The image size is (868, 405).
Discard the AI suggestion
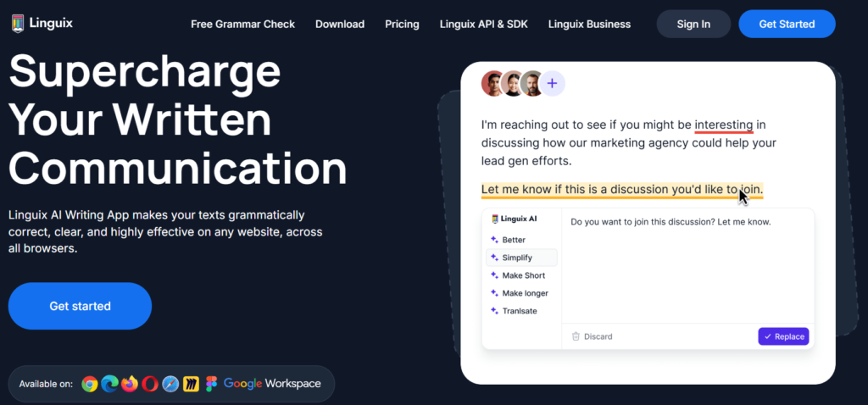coord(592,336)
